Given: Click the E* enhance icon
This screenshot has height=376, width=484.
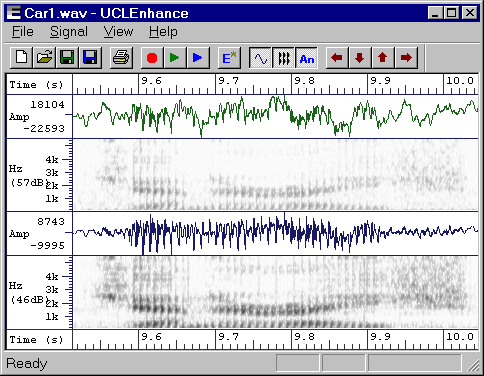Looking at the screenshot, I should pos(229,58).
